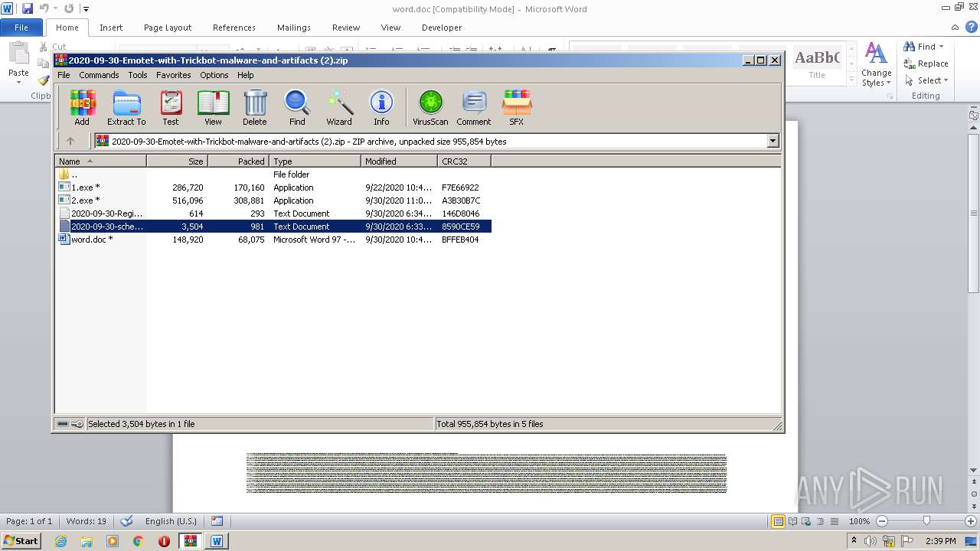
Task: Open the WinRAR Favorites menu
Action: point(174,75)
